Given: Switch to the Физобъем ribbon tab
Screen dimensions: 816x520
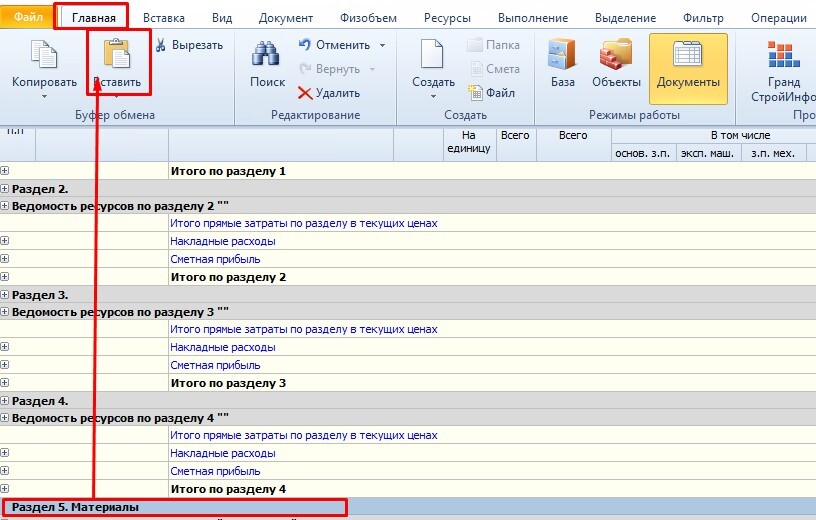Looking at the screenshot, I should point(368,18).
